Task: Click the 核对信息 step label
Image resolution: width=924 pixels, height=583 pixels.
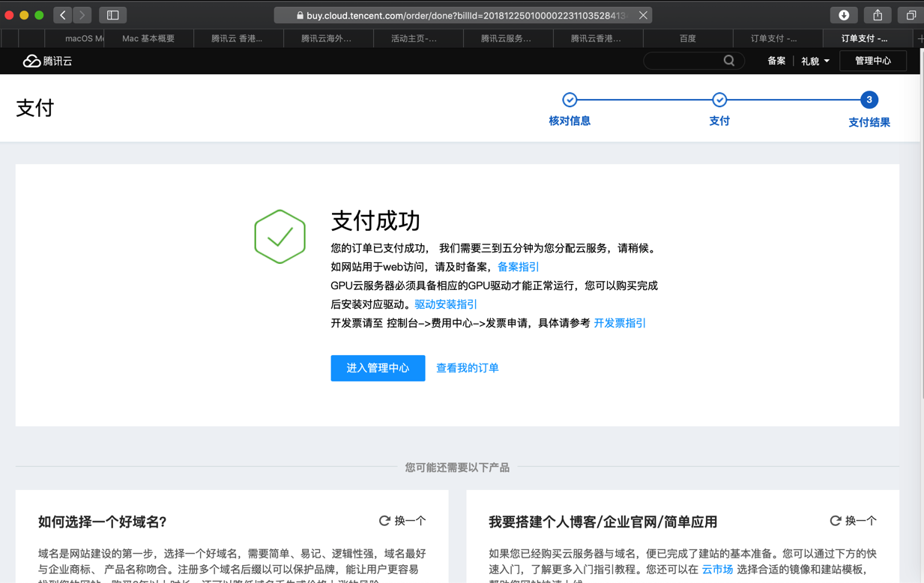Action: click(x=570, y=121)
